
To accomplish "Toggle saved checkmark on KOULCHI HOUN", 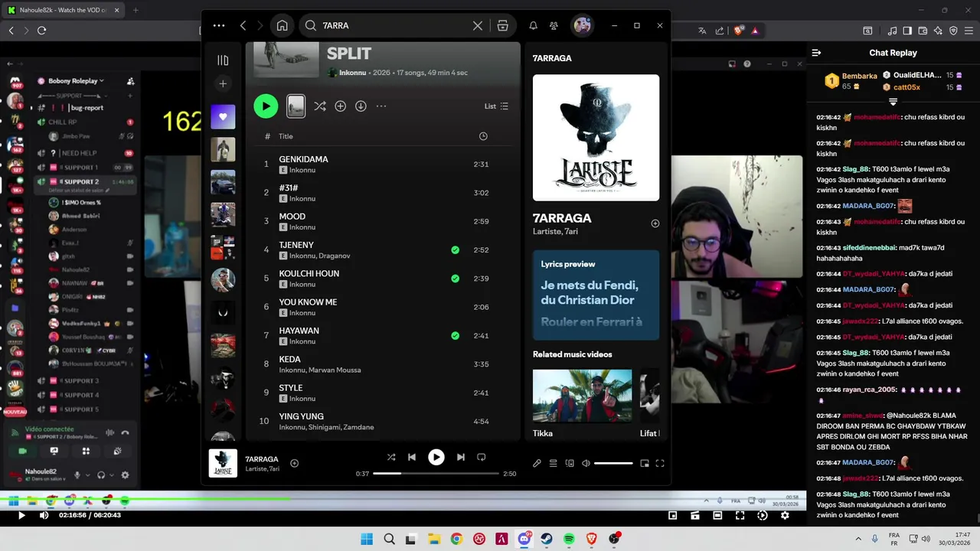I will pos(455,279).
